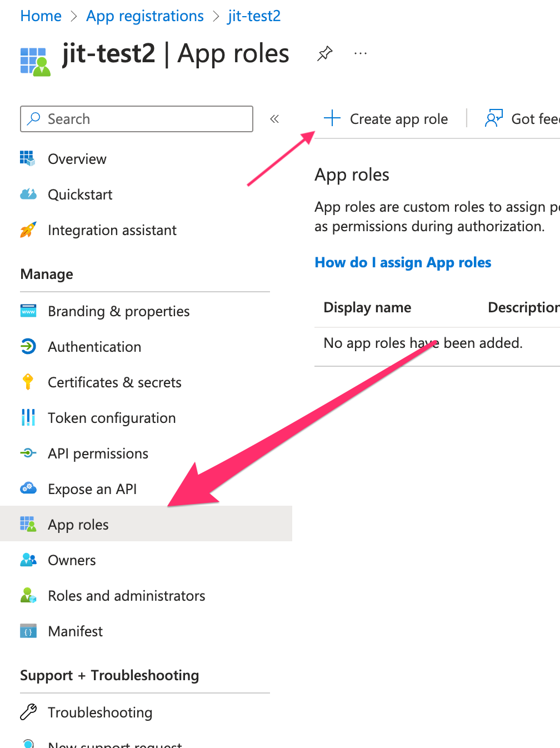Open How do I assign App roles link

[403, 262]
